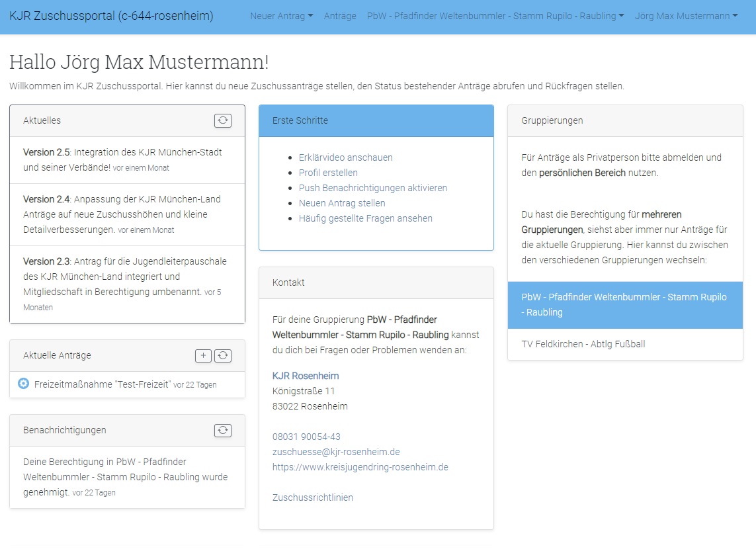Click the zuschuesse@kjr-rosenheim.de email link

tap(336, 452)
